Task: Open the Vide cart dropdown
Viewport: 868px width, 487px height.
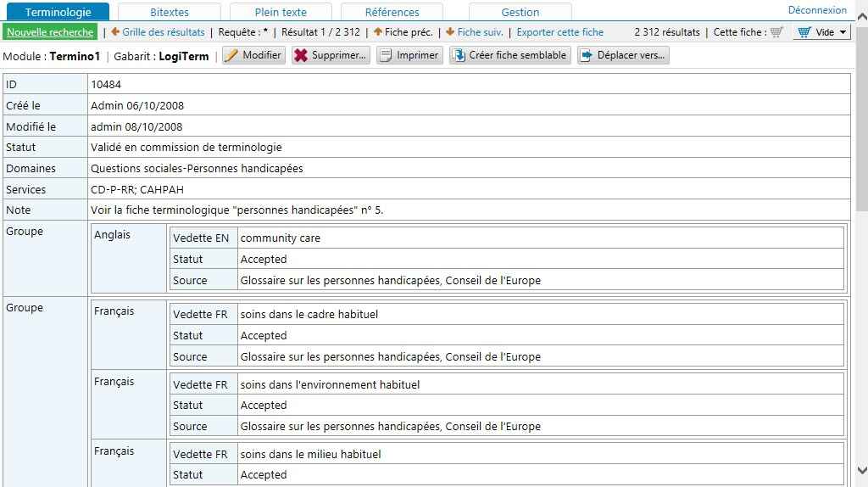Action: tap(821, 32)
